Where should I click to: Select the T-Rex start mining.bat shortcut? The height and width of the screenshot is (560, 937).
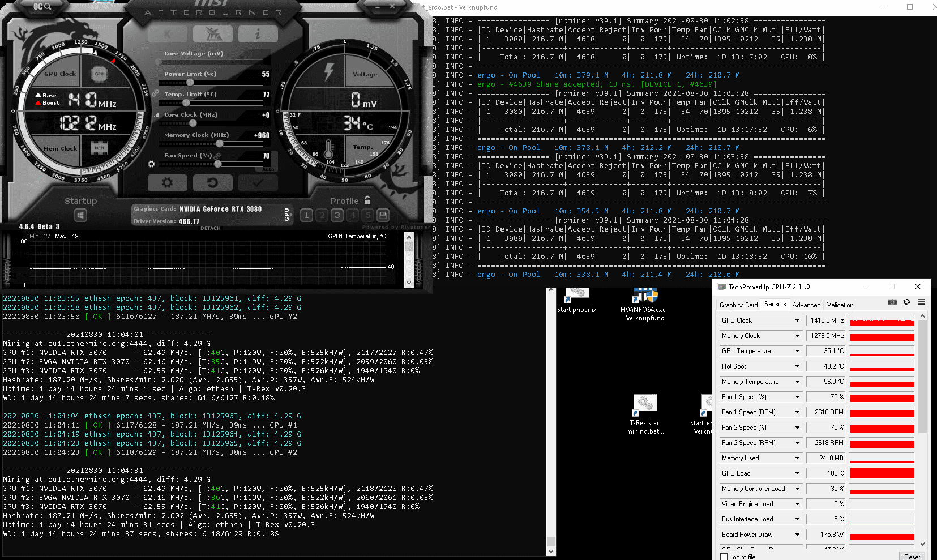click(645, 414)
